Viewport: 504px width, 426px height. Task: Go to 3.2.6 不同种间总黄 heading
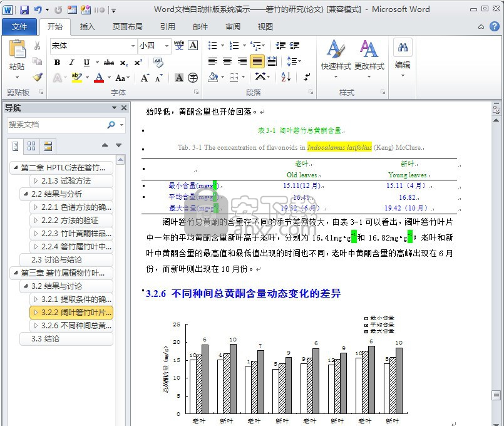click(x=71, y=325)
